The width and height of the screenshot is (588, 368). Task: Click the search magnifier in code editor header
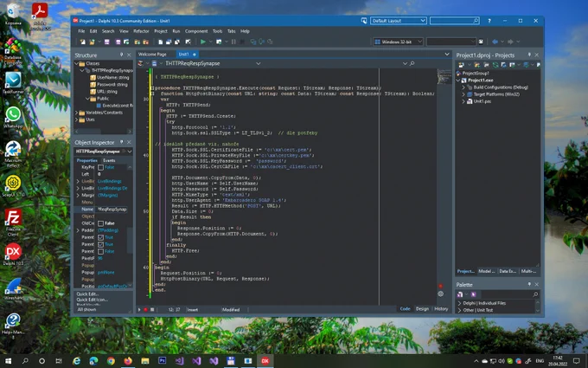pyautogui.click(x=412, y=63)
